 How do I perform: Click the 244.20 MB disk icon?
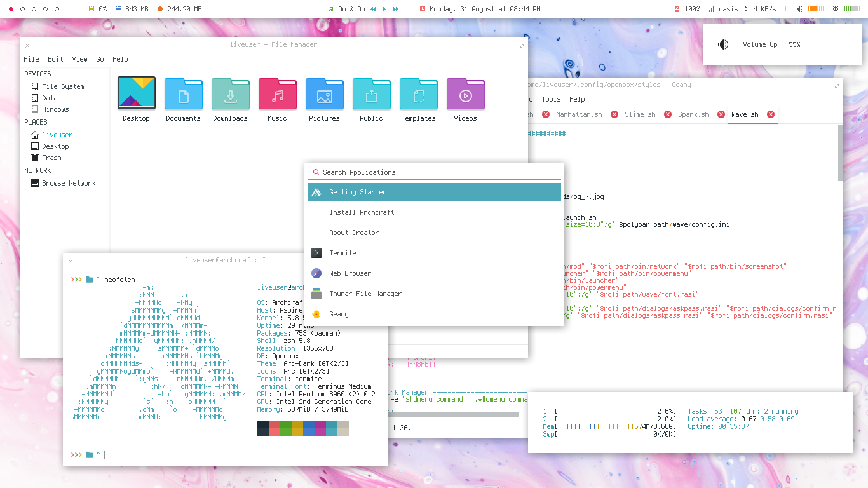point(159,9)
